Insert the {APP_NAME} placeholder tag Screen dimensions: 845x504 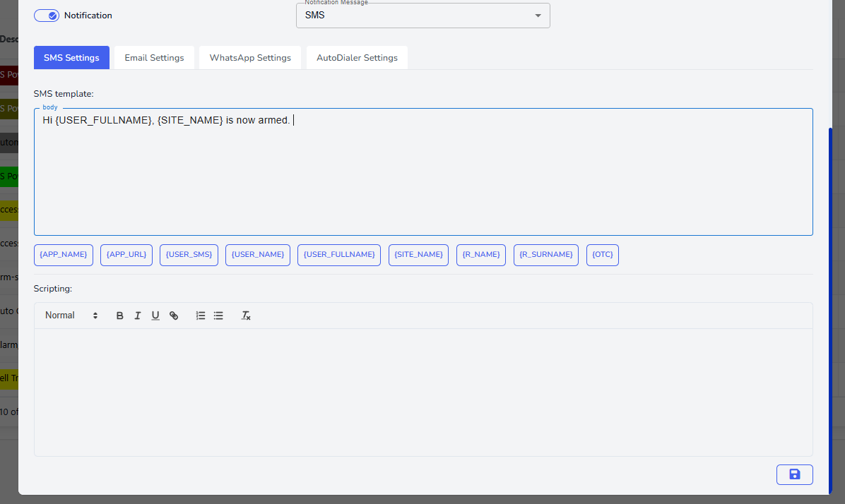click(64, 255)
